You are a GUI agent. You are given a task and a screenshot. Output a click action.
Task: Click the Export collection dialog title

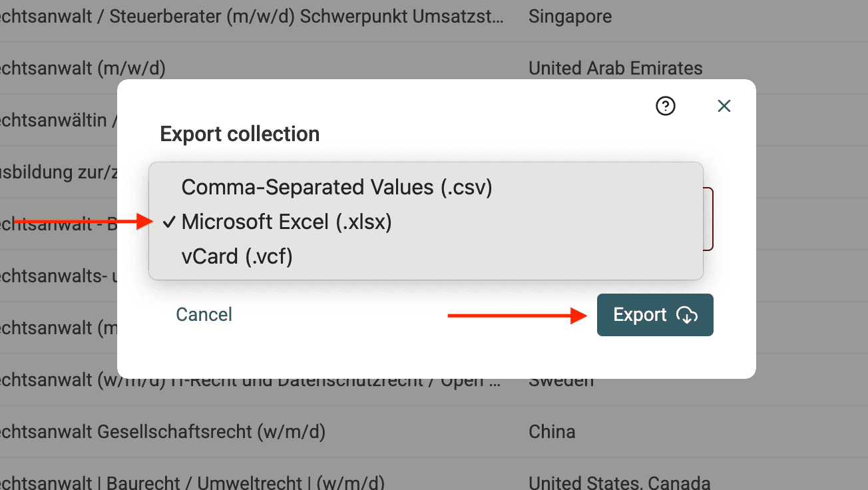coord(239,134)
